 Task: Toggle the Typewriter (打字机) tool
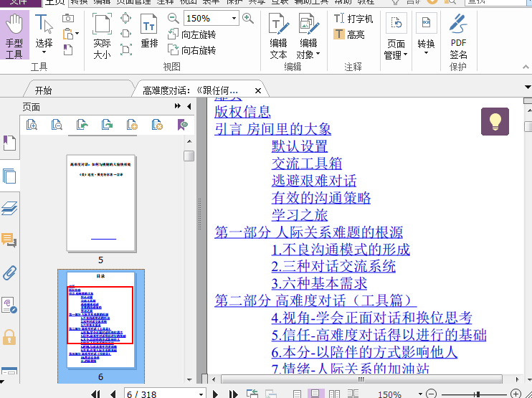click(x=353, y=19)
